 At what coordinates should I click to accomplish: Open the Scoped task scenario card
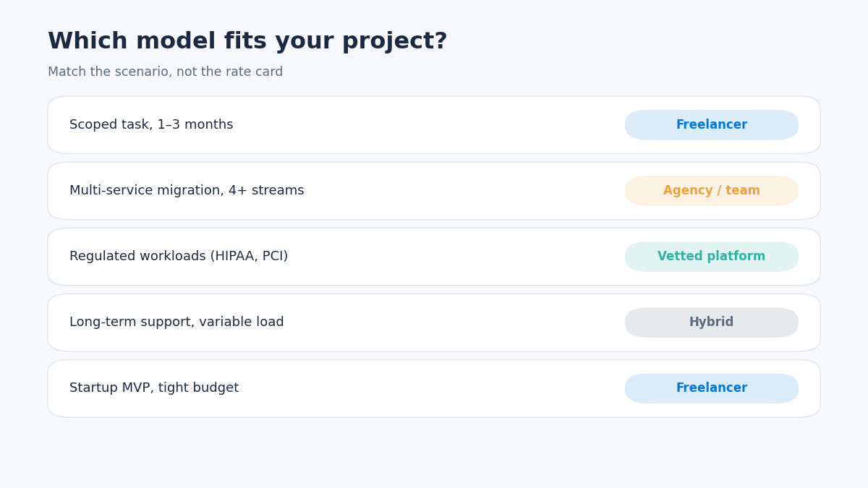point(434,125)
